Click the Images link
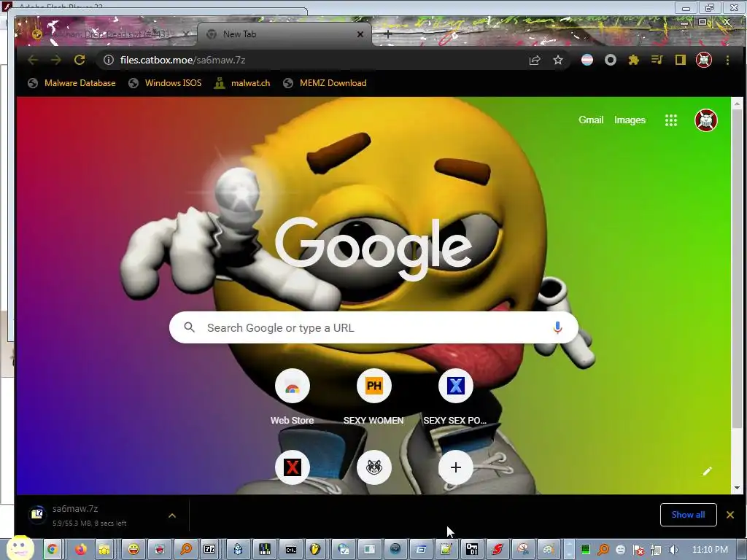Screen dimensions: 747x560 [630, 120]
